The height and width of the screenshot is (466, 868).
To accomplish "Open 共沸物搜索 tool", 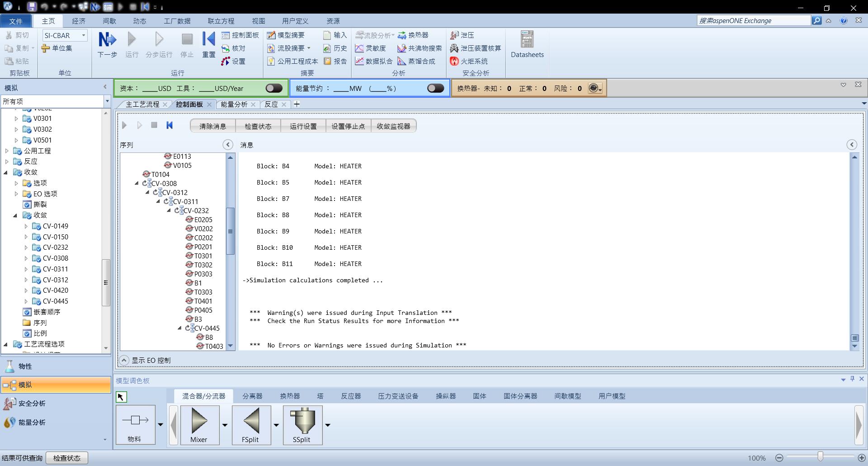I will (x=420, y=48).
